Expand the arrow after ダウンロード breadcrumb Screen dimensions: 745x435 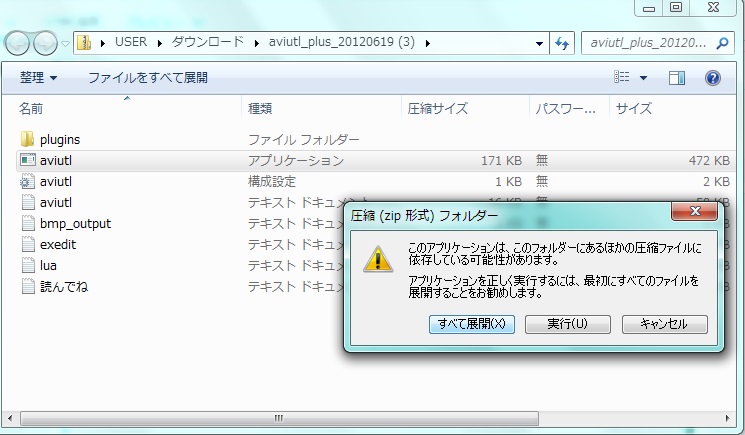pyautogui.click(x=257, y=43)
